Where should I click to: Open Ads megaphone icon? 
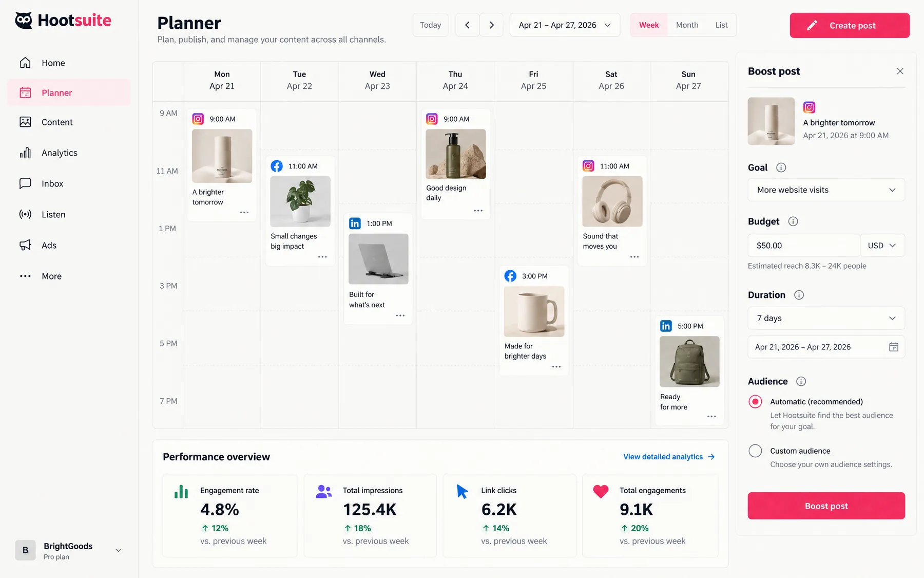[25, 245]
